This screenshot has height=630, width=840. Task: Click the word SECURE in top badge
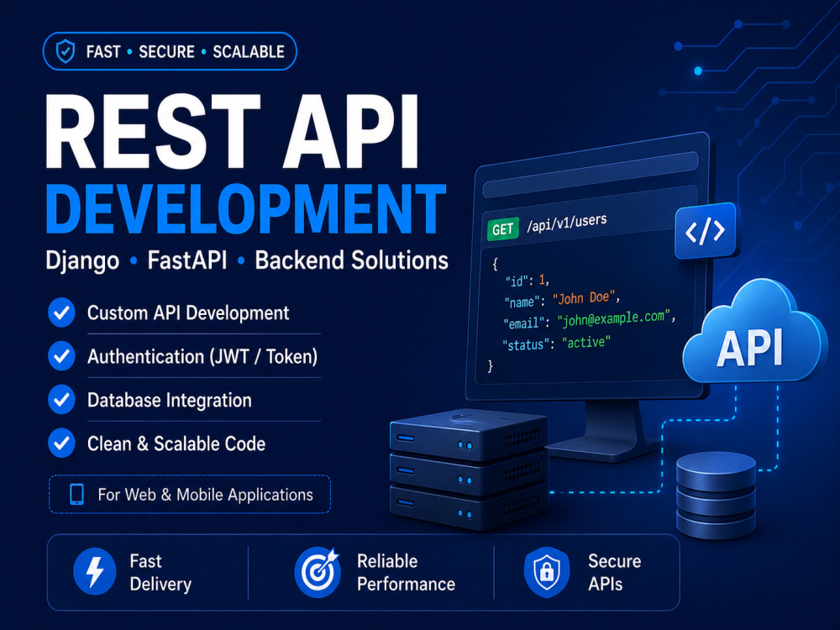(166, 52)
